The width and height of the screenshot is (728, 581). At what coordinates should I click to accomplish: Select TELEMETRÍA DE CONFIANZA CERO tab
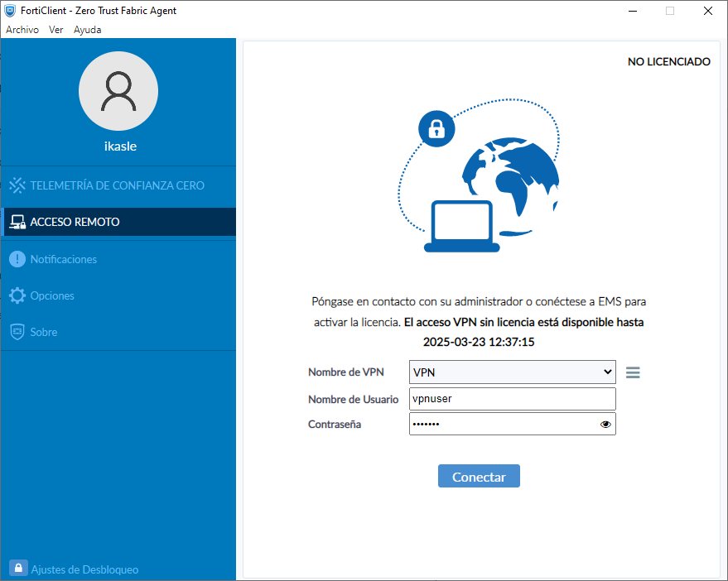pyautogui.click(x=117, y=185)
